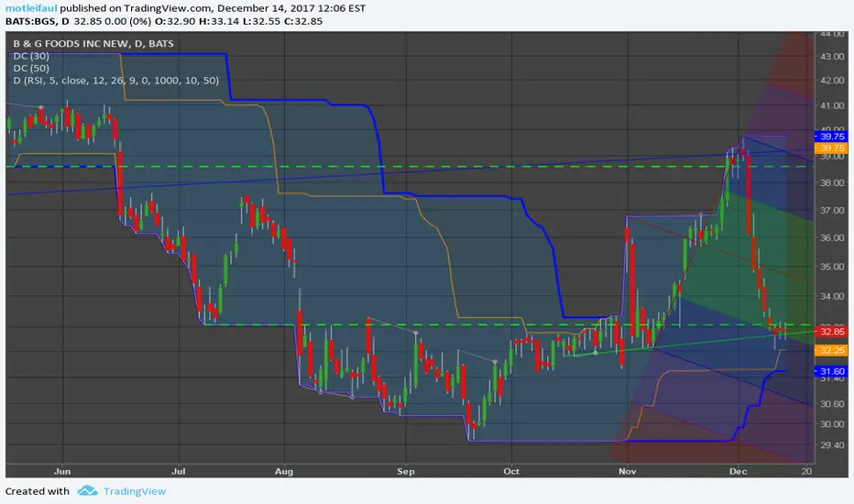The width and height of the screenshot is (854, 504).
Task: Click the H:33.14 high value in header
Action: (218, 21)
